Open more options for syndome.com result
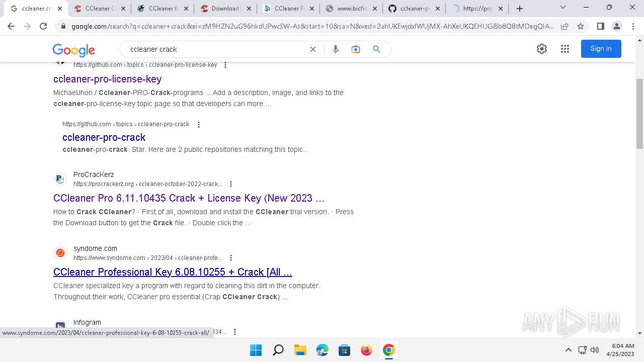Viewport: 644px width, 362px height. pos(231,258)
